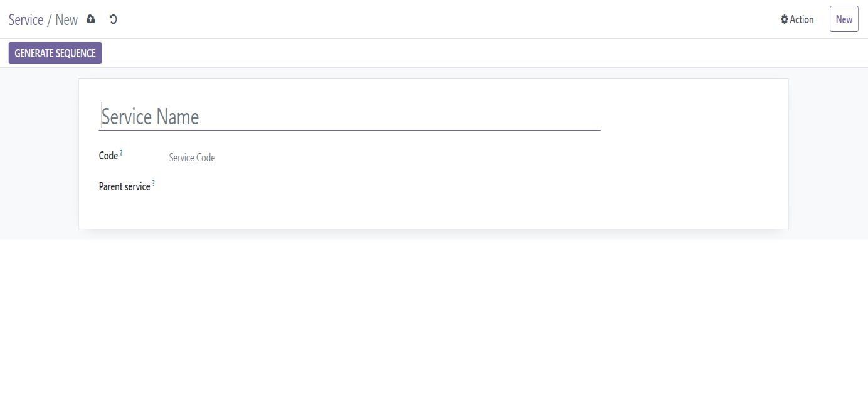Click the help tooltip beside Code label

point(122,152)
